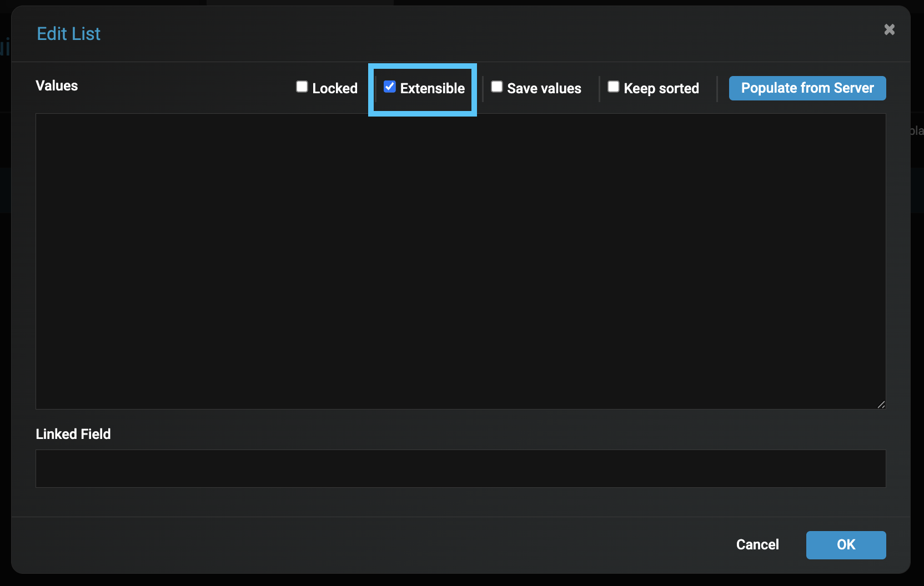Image resolution: width=924 pixels, height=586 pixels.
Task: Click into the Values text area
Action: (461, 261)
